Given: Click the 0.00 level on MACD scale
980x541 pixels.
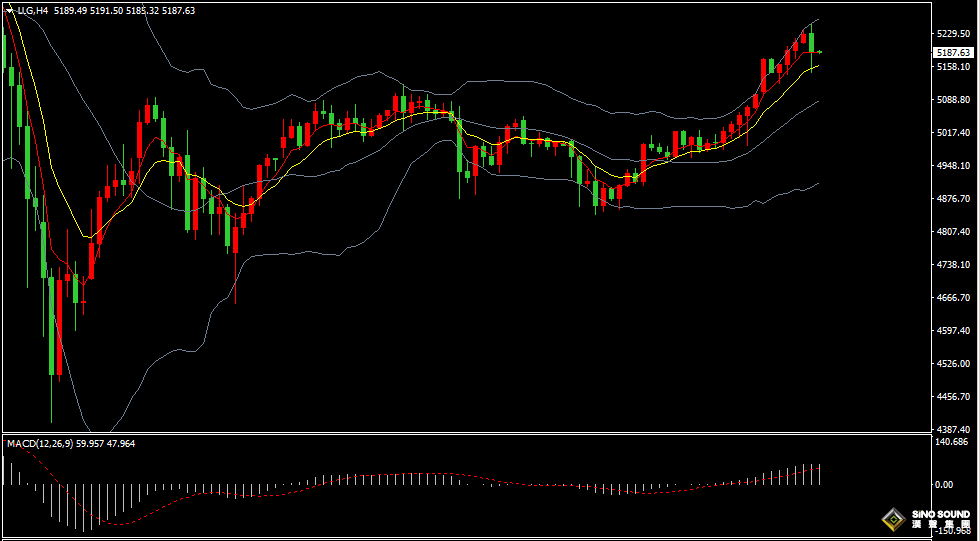Looking at the screenshot, I should tap(943, 484).
